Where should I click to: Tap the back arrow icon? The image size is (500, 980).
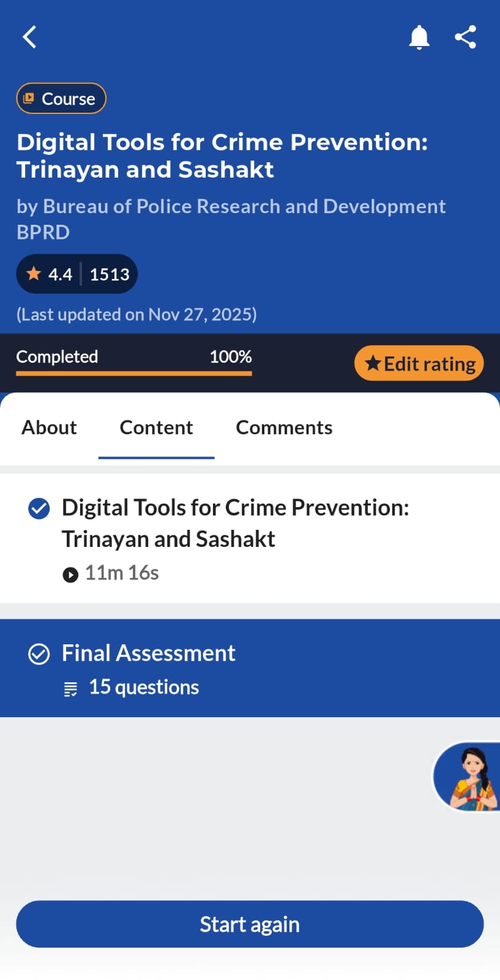point(29,37)
